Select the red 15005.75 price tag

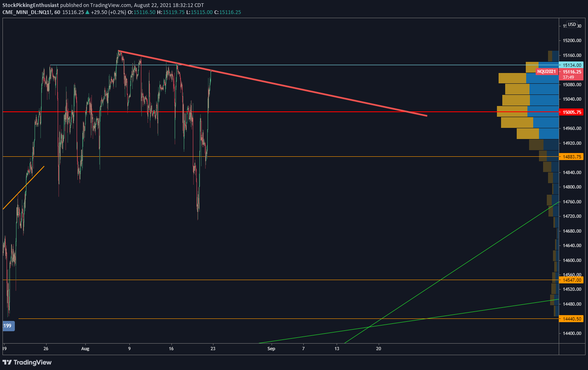[x=571, y=112]
